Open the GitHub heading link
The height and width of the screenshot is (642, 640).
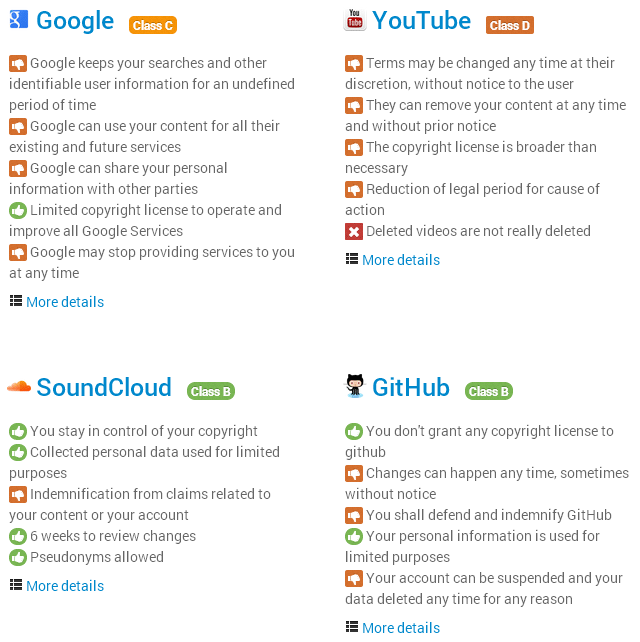coord(411,388)
